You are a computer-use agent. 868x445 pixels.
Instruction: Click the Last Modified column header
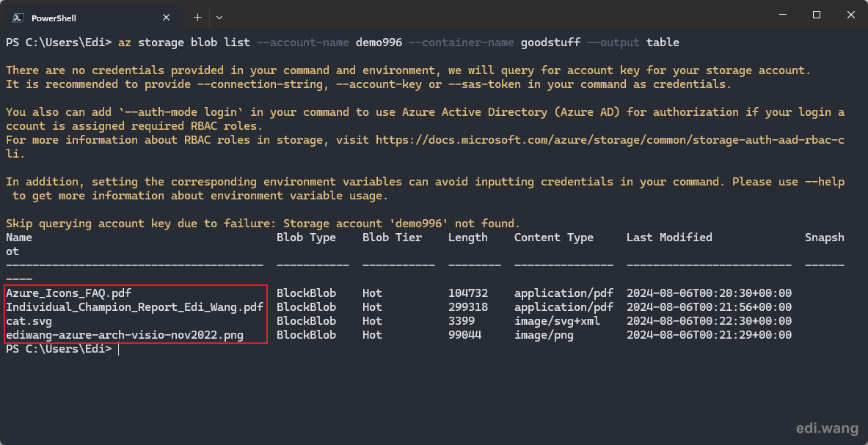(x=669, y=237)
